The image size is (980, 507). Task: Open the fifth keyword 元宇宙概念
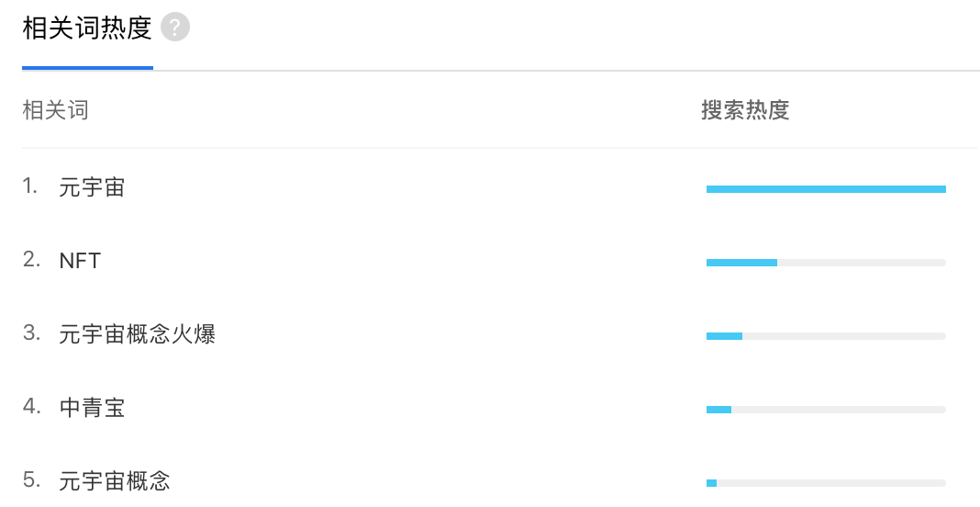(115, 481)
